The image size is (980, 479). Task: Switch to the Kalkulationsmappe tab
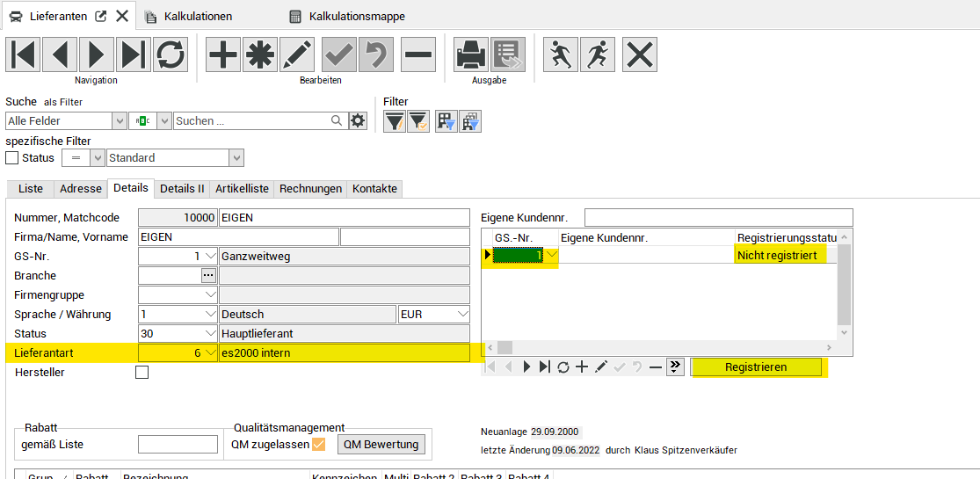point(347,17)
